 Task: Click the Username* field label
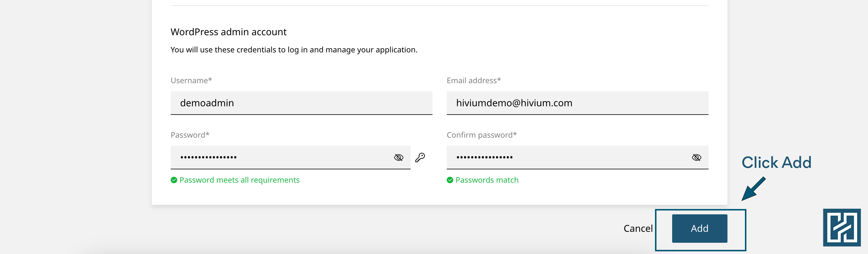coord(191,81)
